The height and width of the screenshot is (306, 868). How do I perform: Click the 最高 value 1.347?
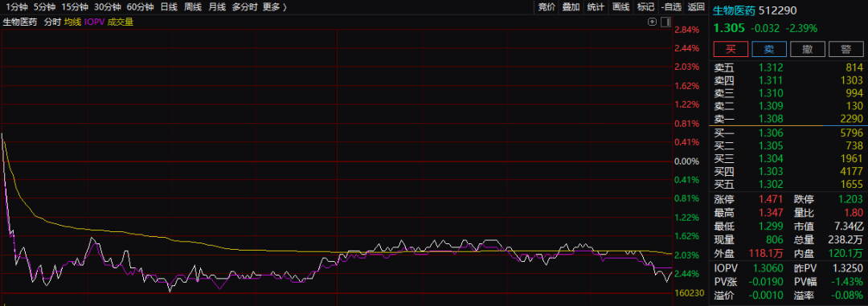point(771,213)
